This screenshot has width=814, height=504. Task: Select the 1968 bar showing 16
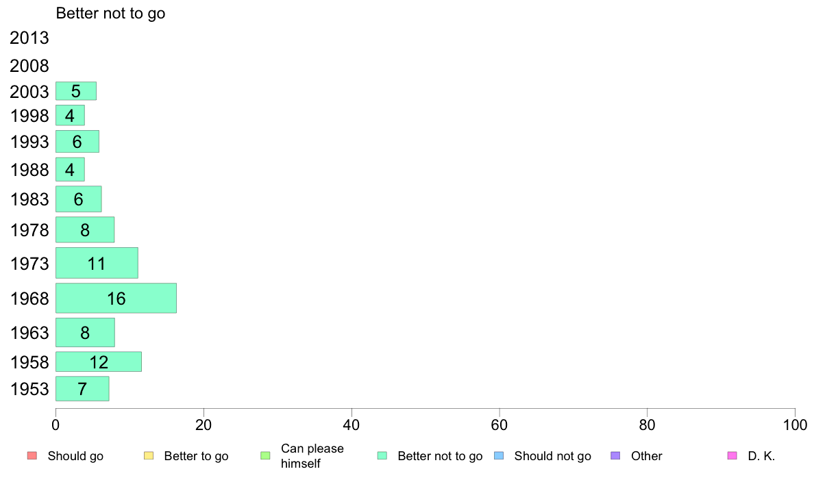coord(116,298)
